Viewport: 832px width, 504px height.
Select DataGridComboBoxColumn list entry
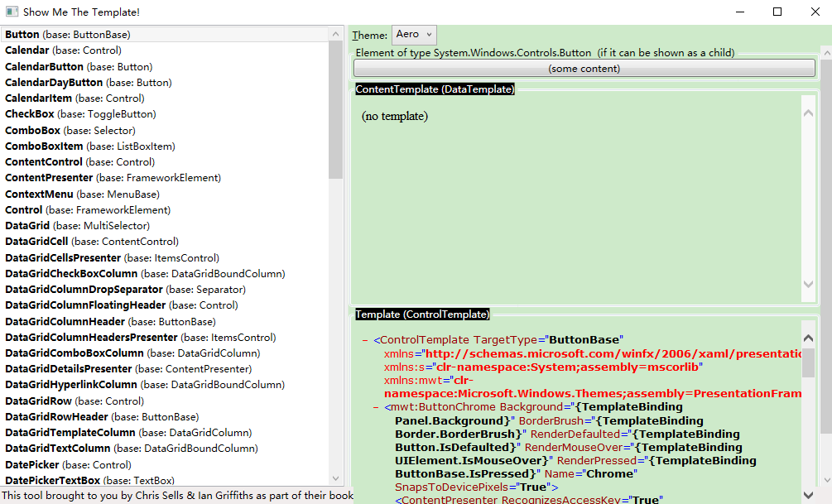(x=165, y=353)
